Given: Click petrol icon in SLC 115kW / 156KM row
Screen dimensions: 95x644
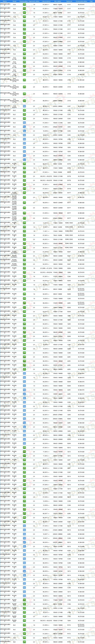Looking at the screenshot, I should coord(24,625).
